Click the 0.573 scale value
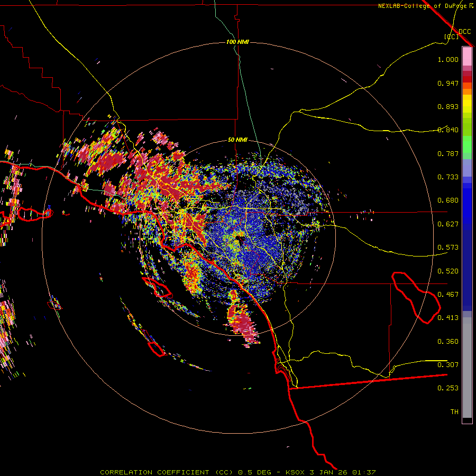This screenshot has width=476, height=476. [448, 248]
